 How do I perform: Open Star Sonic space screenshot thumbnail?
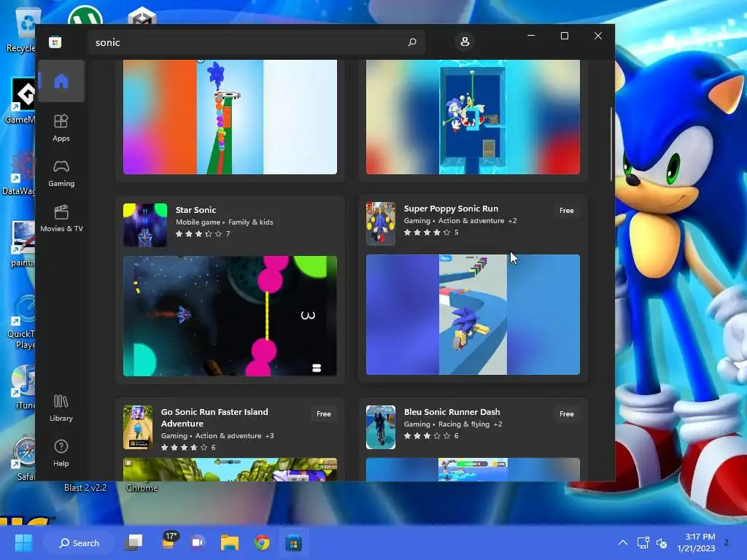click(x=230, y=316)
